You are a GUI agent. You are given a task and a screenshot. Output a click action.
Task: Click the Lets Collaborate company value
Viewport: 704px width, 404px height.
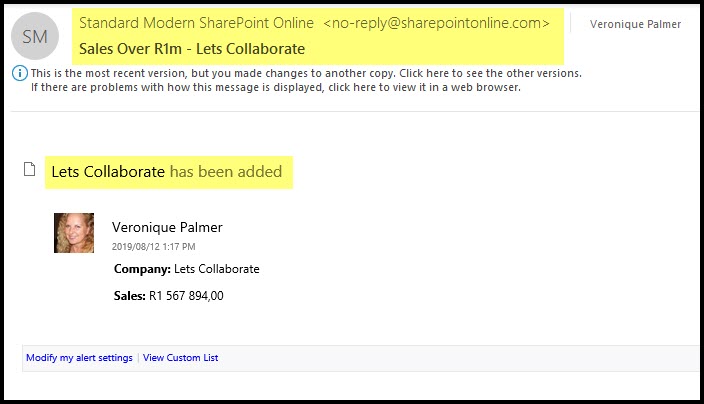[216, 269]
